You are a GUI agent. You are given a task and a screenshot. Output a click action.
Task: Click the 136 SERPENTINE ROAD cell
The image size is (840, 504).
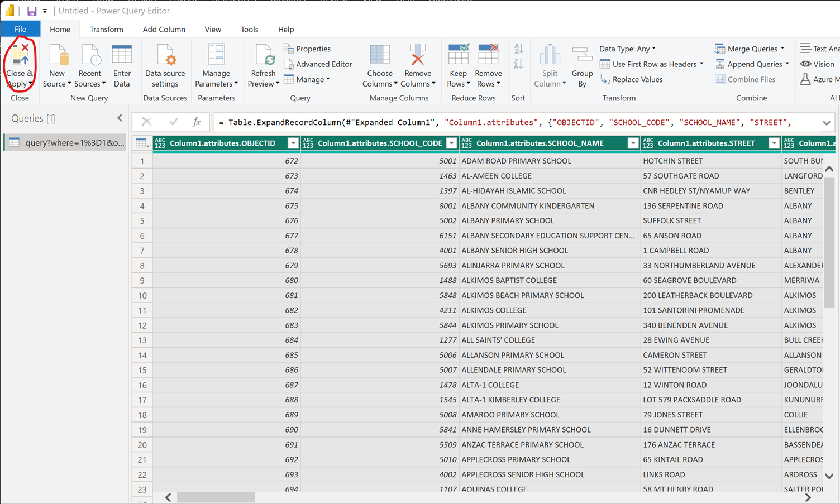[x=711, y=206]
